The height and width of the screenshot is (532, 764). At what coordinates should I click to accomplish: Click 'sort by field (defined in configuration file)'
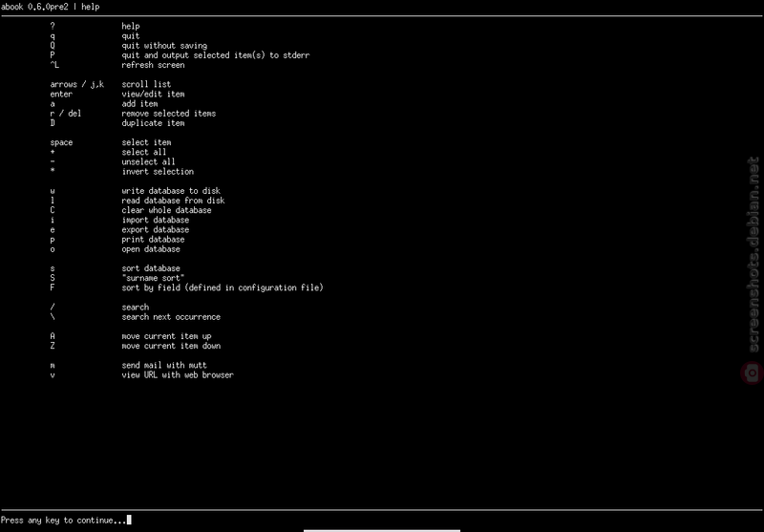(x=223, y=287)
